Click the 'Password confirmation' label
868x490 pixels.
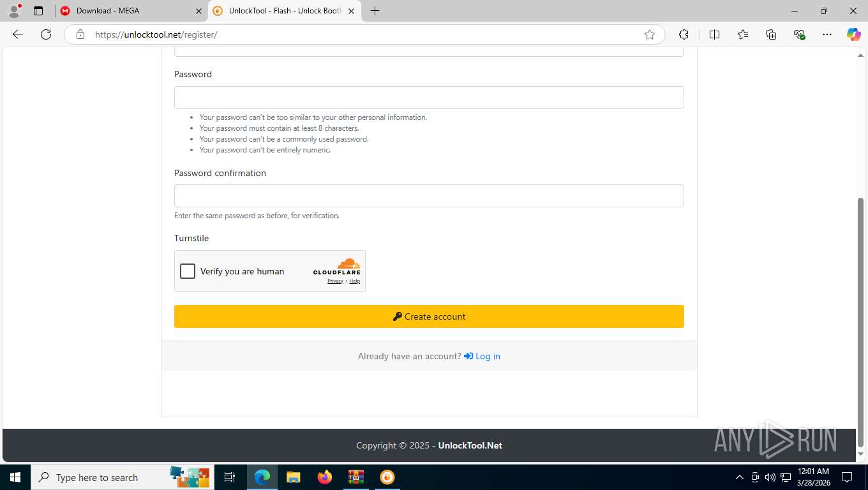tap(220, 173)
